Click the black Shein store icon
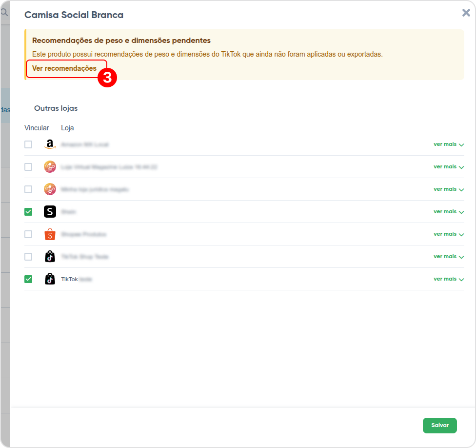This screenshot has height=448, width=476. [50, 212]
